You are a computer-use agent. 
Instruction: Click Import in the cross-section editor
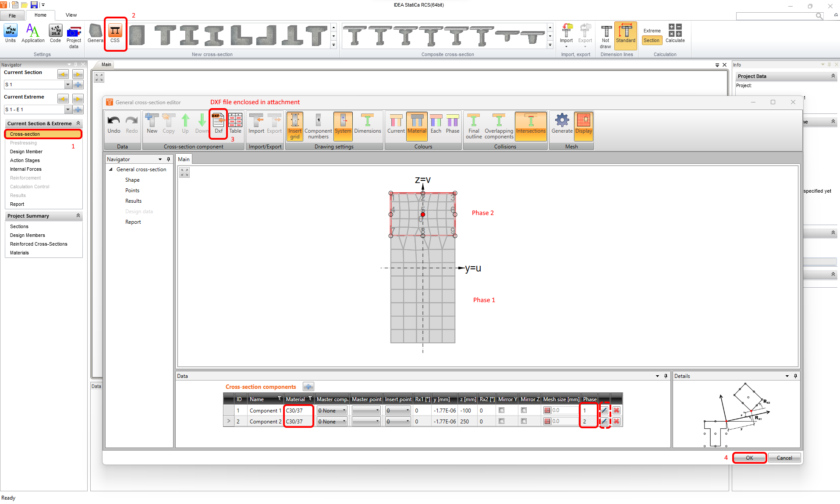click(256, 124)
